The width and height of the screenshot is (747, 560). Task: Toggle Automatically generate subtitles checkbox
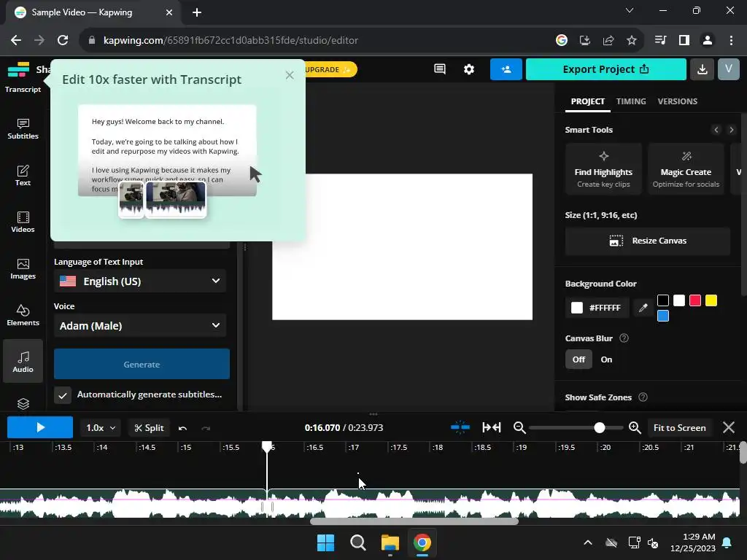[63, 394]
